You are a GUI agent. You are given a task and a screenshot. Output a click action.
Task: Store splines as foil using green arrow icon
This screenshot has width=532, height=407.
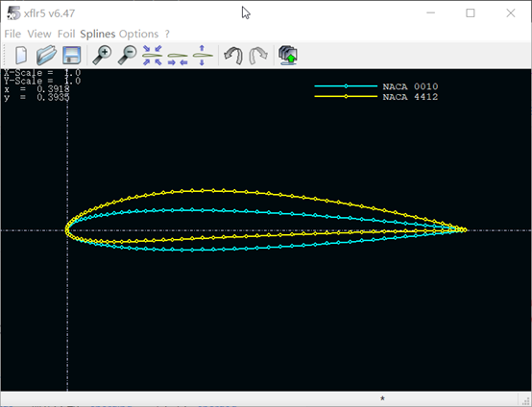288,56
